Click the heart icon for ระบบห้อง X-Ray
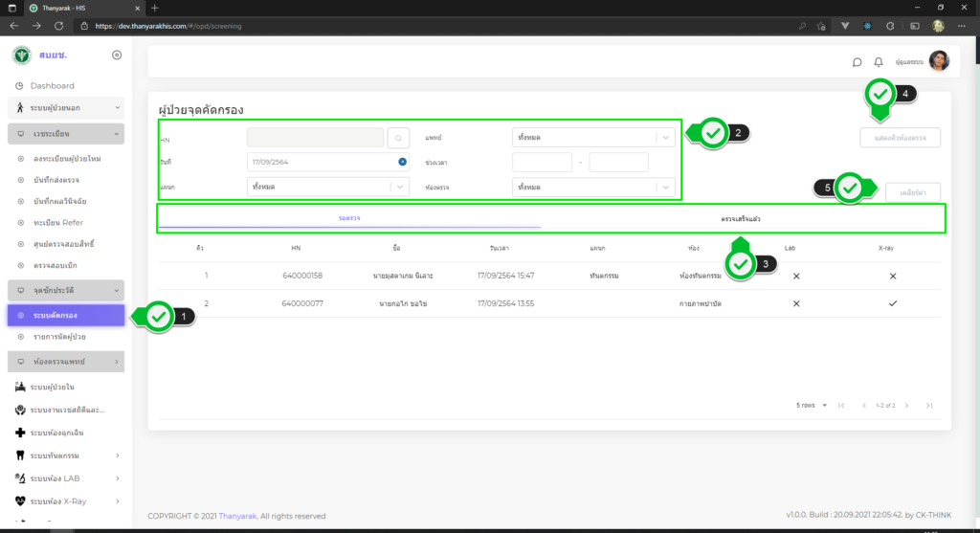980x533 pixels. (20, 500)
